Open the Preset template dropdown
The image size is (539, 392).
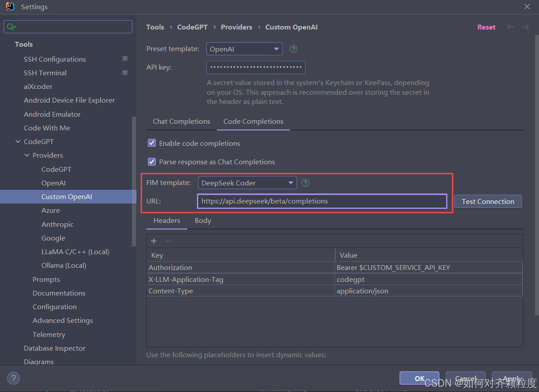244,49
